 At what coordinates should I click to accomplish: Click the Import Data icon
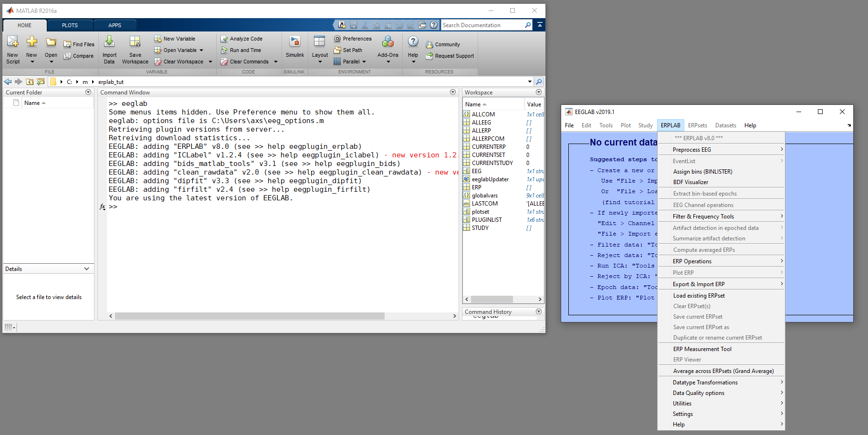tap(109, 41)
